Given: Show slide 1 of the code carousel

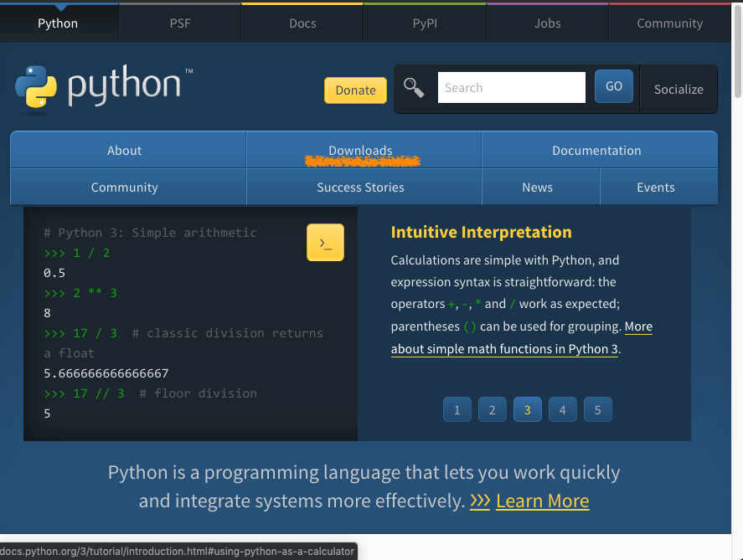Looking at the screenshot, I should (x=457, y=409).
